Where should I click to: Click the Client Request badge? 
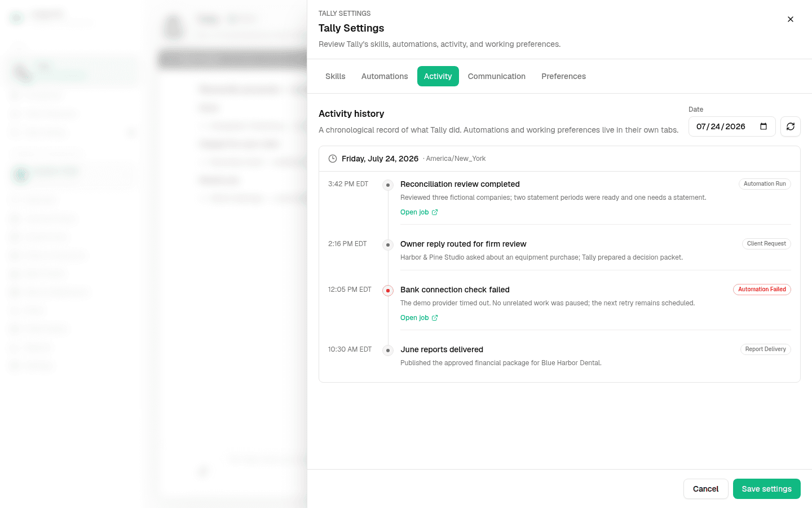pyautogui.click(x=766, y=244)
